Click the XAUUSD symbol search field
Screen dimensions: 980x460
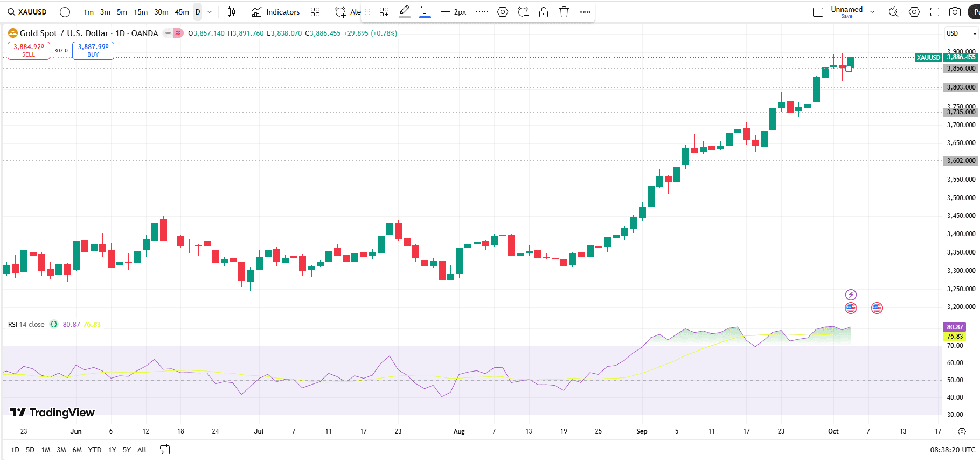point(27,12)
